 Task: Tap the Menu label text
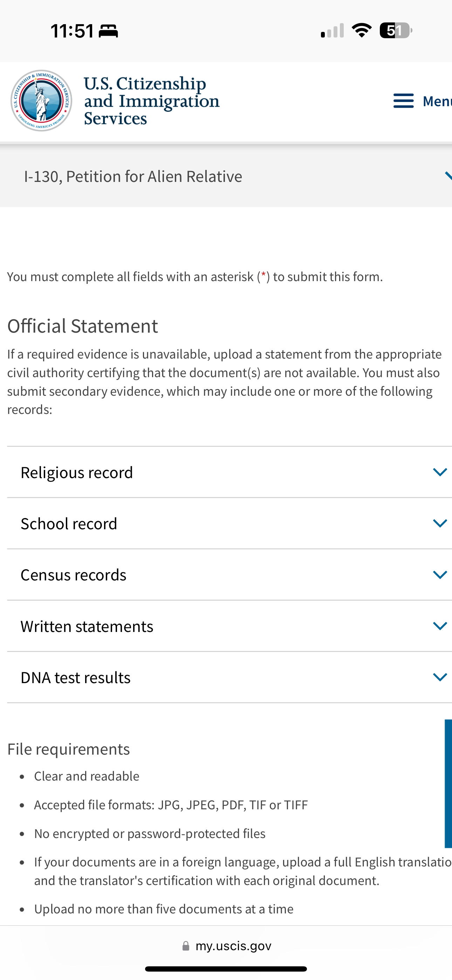437,101
